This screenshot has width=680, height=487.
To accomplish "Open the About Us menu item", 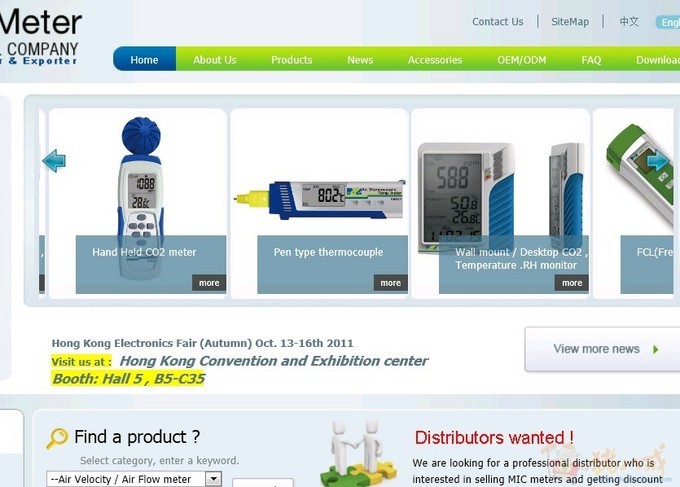I will click(215, 60).
